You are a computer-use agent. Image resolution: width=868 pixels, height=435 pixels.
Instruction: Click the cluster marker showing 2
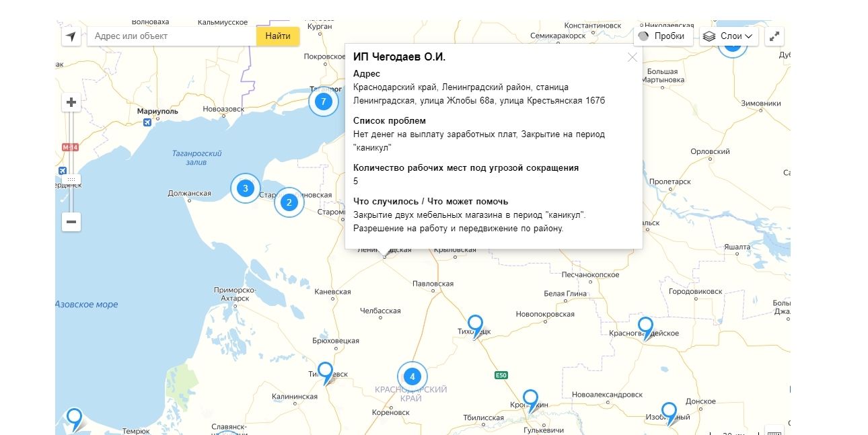pos(289,202)
